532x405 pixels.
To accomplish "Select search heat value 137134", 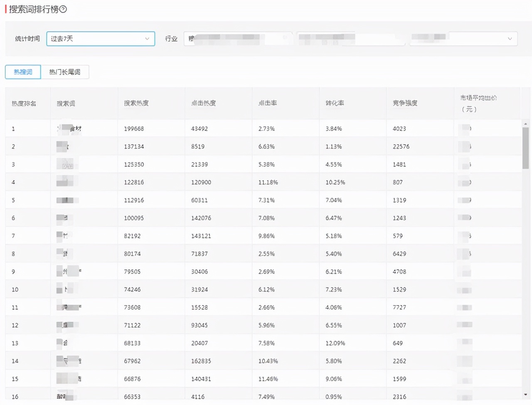I will [x=134, y=147].
